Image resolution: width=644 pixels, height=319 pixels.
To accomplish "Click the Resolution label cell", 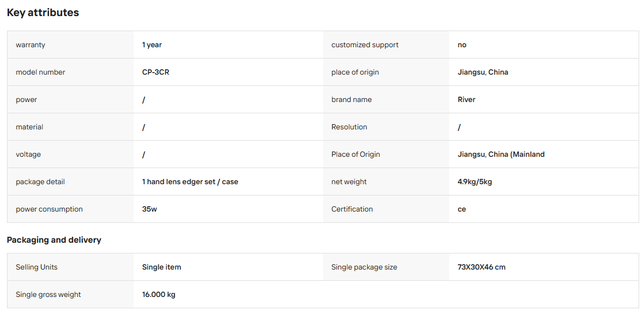I will coord(386,127).
